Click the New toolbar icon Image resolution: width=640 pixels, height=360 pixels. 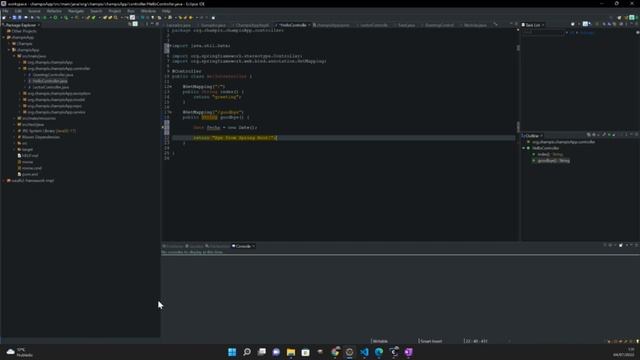pos(4,18)
